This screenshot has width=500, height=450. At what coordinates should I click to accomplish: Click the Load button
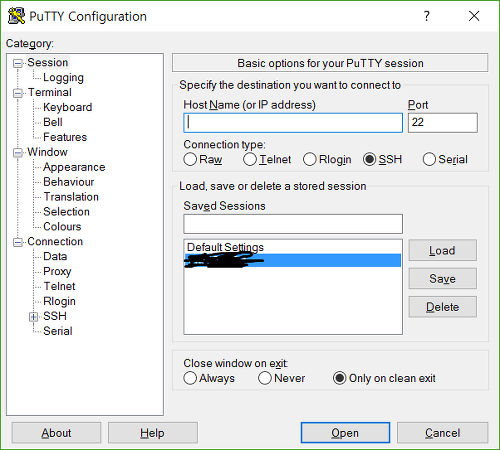(442, 250)
